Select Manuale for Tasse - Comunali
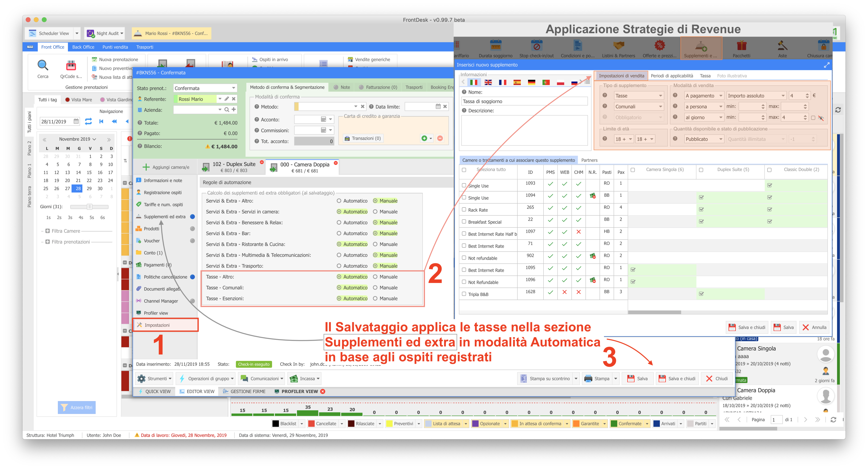The height and width of the screenshot is (469, 868). pyautogui.click(x=375, y=288)
